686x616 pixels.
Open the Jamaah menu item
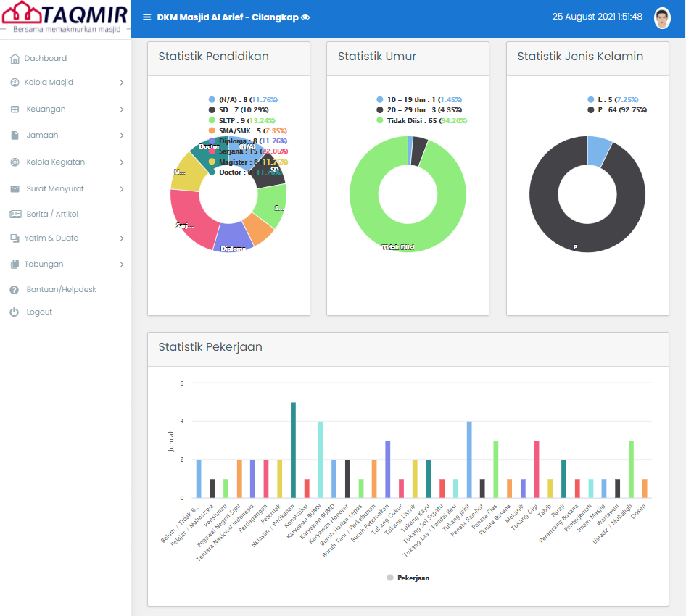point(42,136)
